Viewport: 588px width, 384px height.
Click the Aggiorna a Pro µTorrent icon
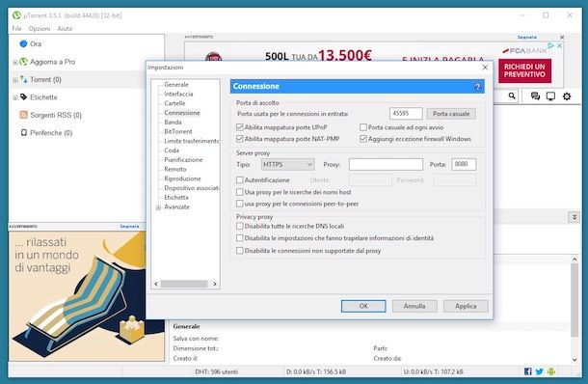click(x=24, y=62)
